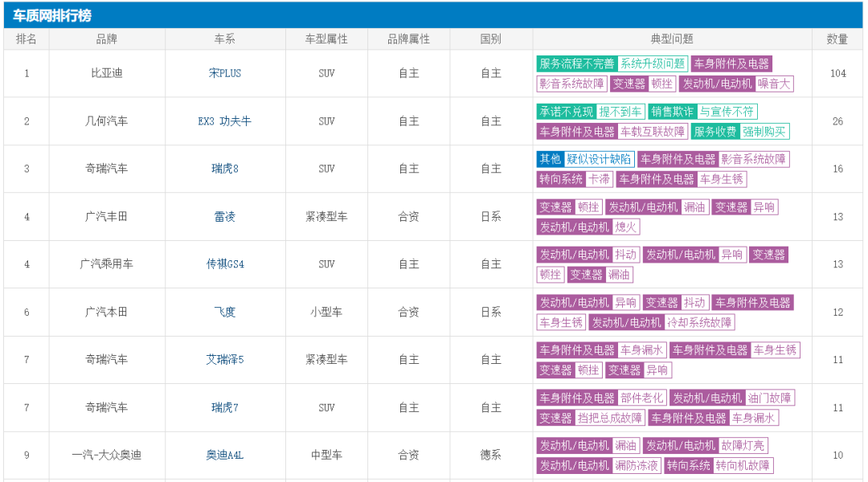Click the count value 26
868x482 pixels.
coord(837,121)
